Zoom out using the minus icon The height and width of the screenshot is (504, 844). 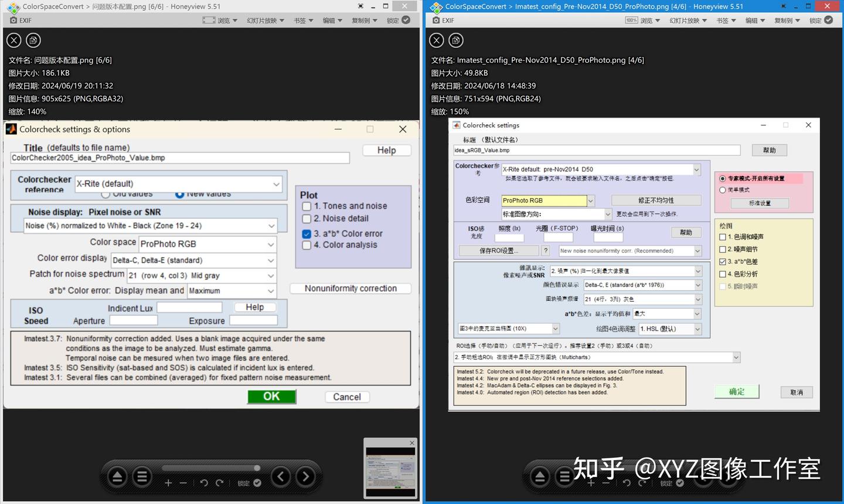coord(183,483)
